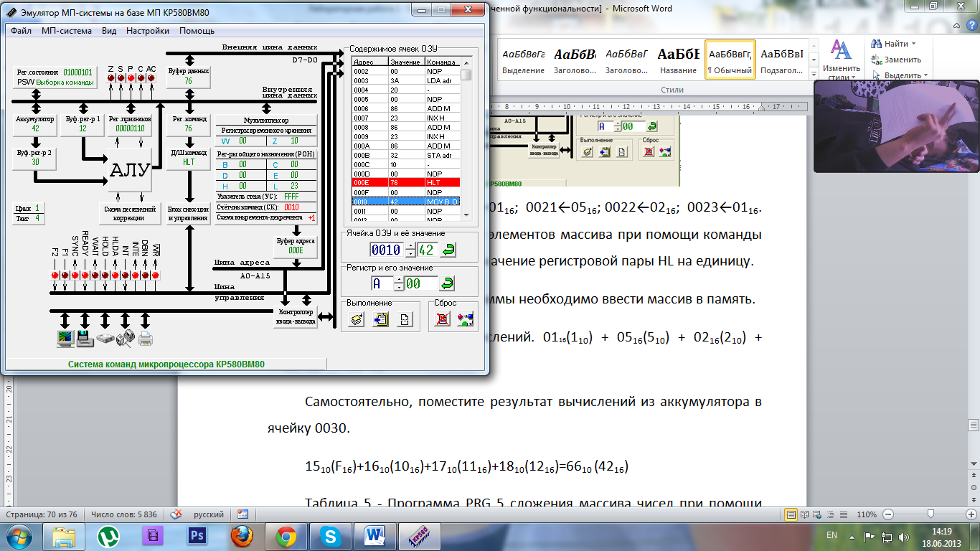Select RAM row 0003 LDA adr
This screenshot has width=980, height=551.
(405, 81)
